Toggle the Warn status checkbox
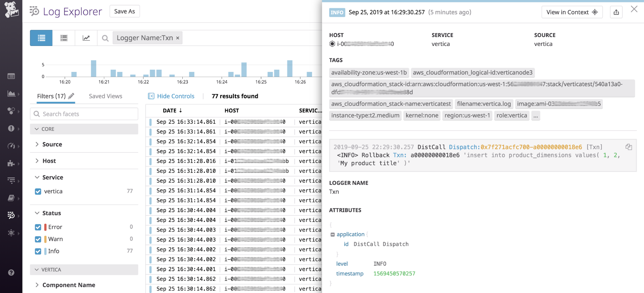 [x=38, y=239]
